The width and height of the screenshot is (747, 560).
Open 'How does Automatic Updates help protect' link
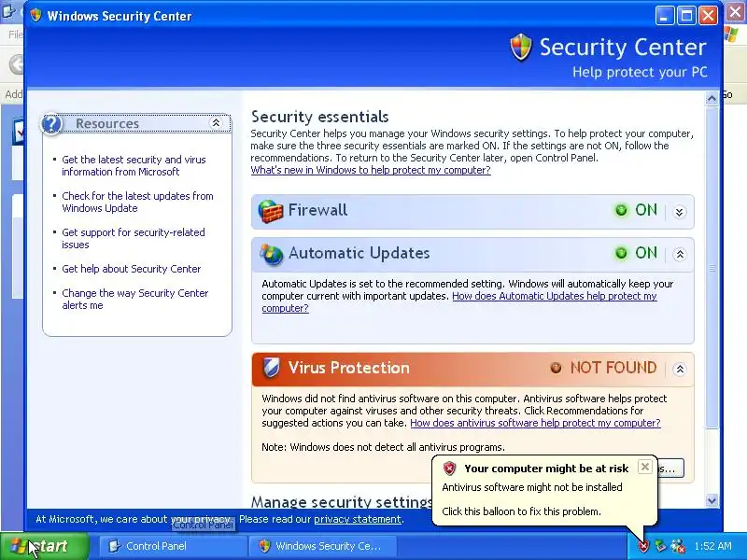(555, 296)
